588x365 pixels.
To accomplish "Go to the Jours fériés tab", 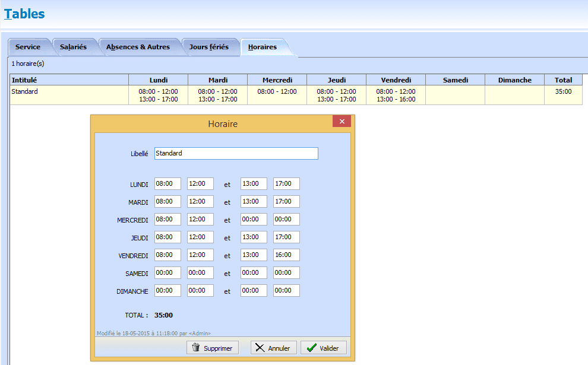I will (x=208, y=47).
